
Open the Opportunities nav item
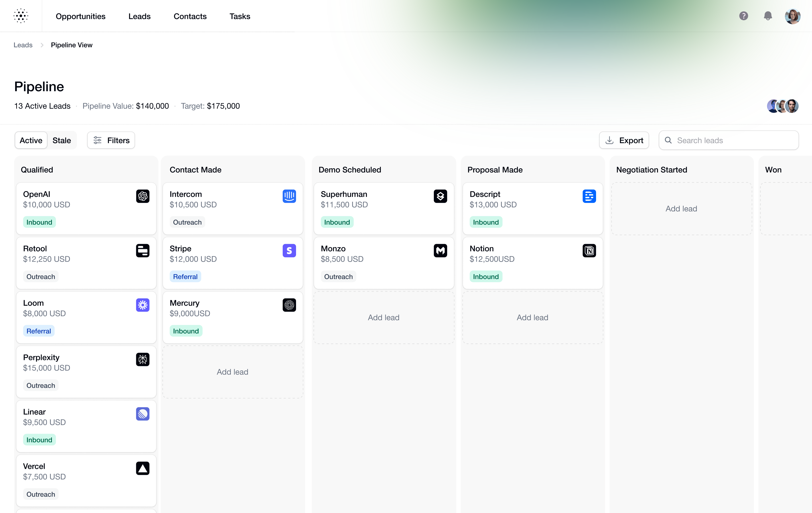coord(81,16)
